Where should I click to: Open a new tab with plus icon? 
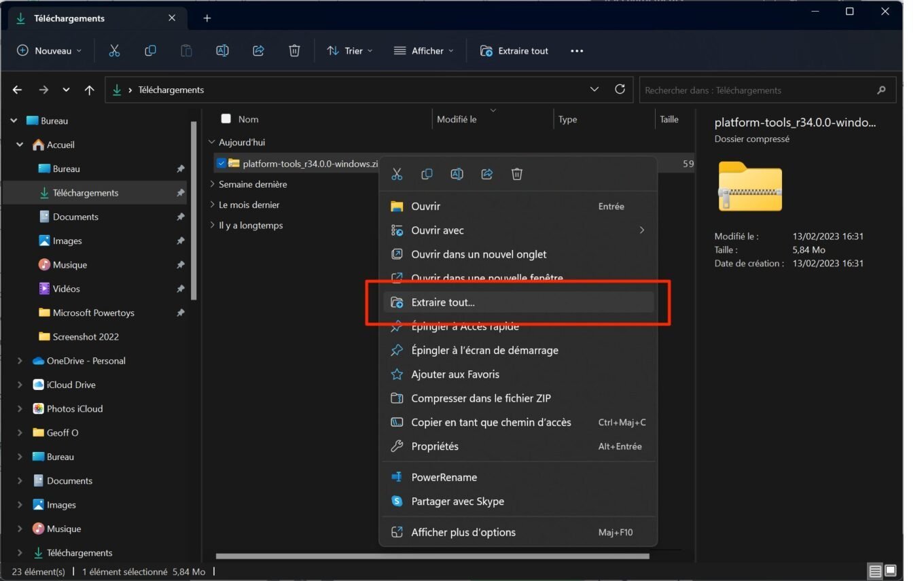(x=207, y=18)
